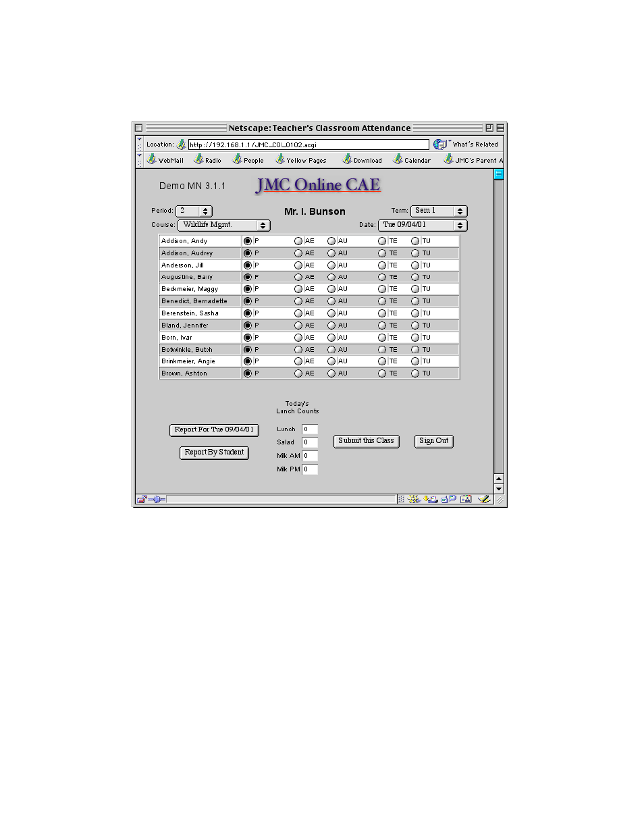Viewport: 644px width, 834px height.
Task: Click Report By Student button
Action: click(x=214, y=453)
